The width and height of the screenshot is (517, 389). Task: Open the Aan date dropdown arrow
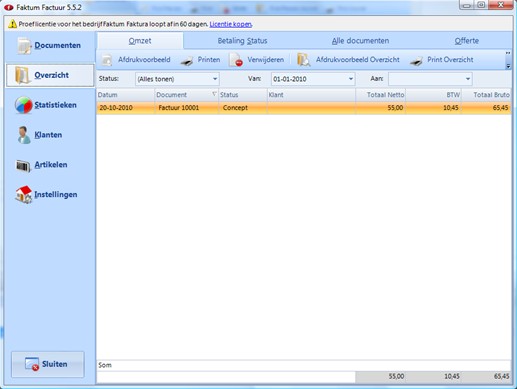[x=468, y=79]
